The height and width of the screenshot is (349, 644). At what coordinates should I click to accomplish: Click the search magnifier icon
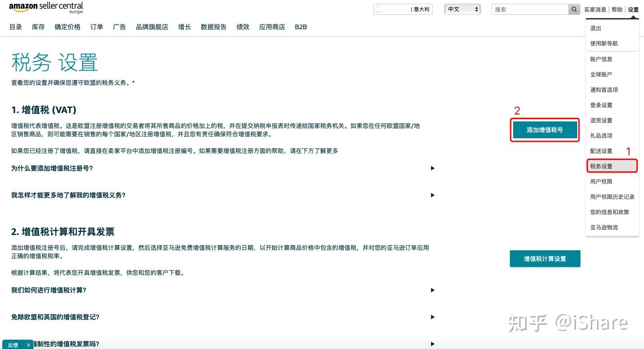pyautogui.click(x=574, y=9)
